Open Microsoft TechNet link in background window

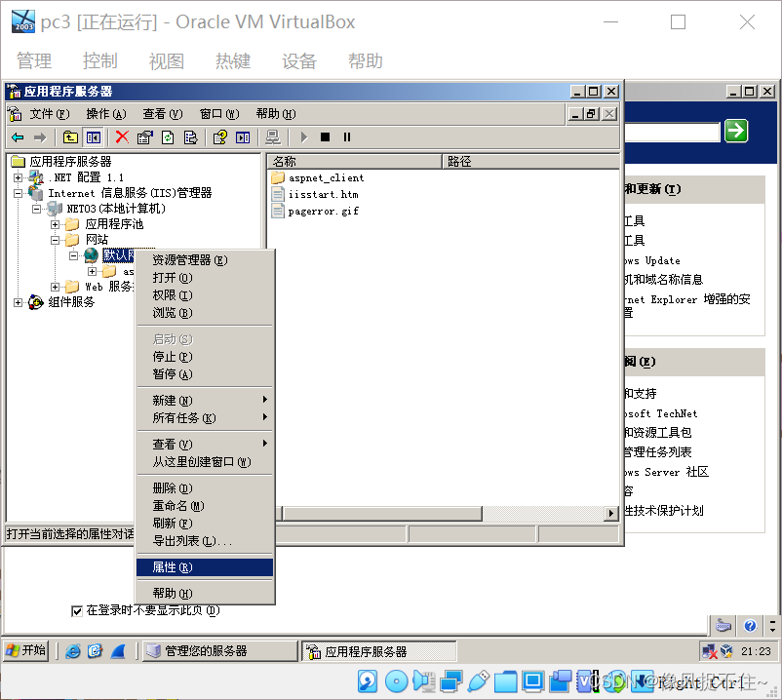(x=661, y=413)
